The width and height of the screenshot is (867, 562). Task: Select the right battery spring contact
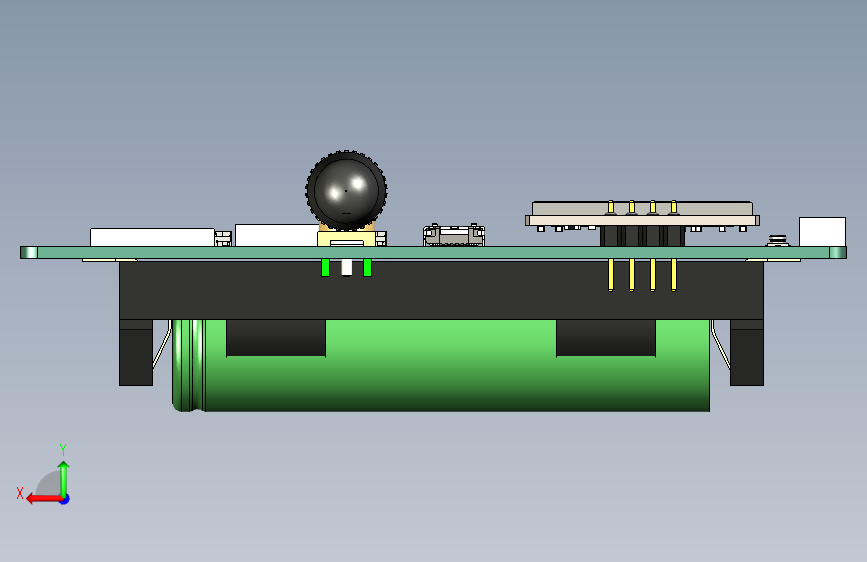point(720,344)
